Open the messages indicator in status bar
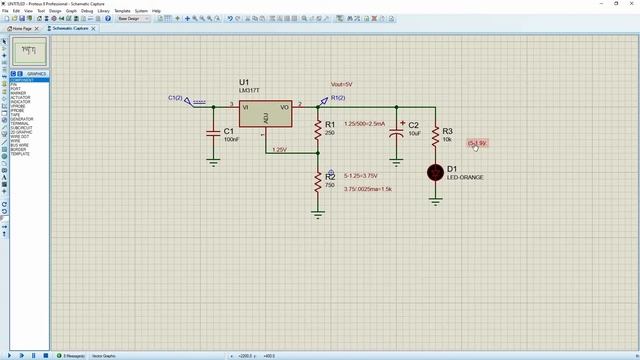Viewport: 640px width, 360px height. (x=71, y=356)
